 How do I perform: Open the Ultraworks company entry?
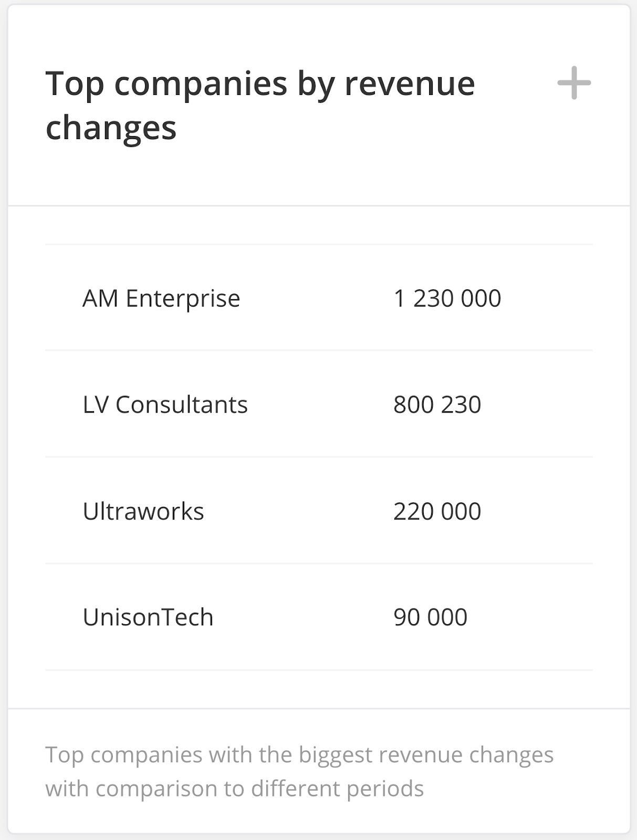143,511
